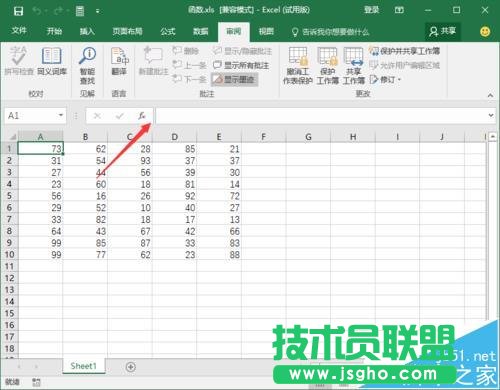Click the Name Box showing A1
The width and height of the screenshot is (500, 390).
(x=31, y=116)
